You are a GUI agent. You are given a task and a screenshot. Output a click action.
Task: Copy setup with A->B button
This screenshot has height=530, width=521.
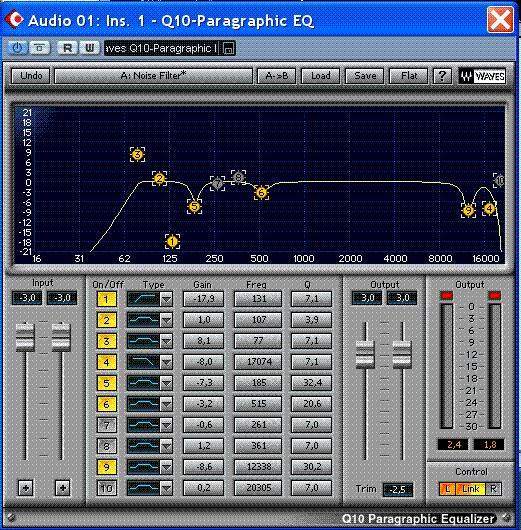(x=277, y=76)
